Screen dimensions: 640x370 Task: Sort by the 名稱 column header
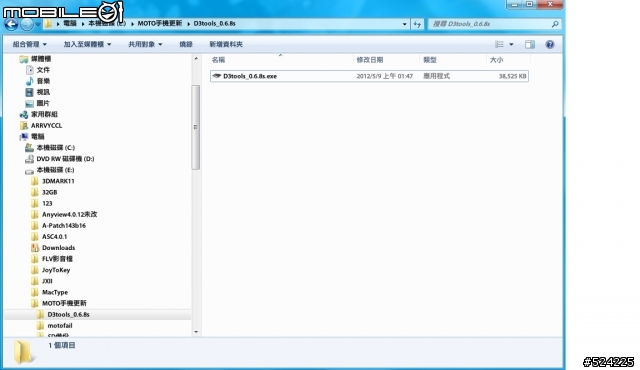click(218, 60)
